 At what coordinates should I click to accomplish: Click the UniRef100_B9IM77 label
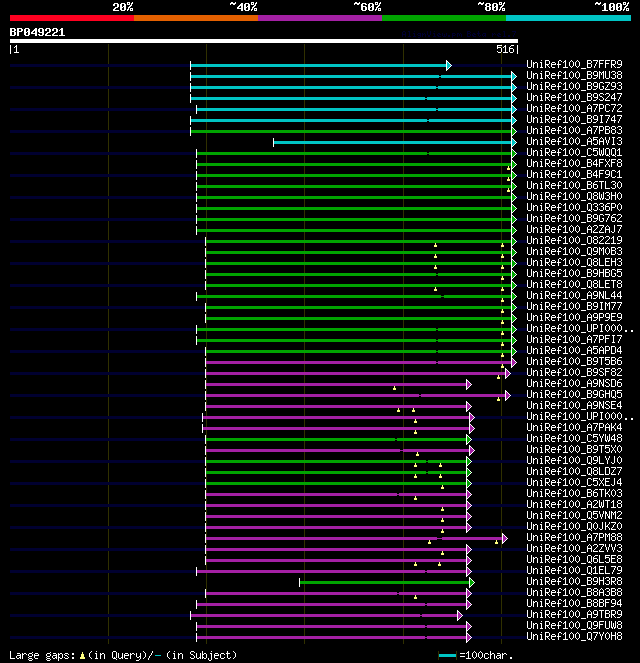tap(574, 306)
